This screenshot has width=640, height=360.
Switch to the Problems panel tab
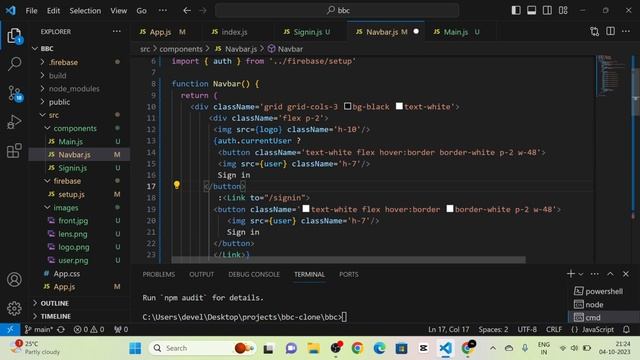pos(159,274)
